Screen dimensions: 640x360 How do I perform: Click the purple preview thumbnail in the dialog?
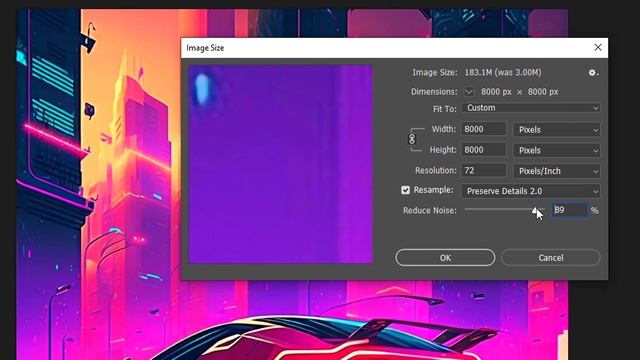[x=280, y=164]
